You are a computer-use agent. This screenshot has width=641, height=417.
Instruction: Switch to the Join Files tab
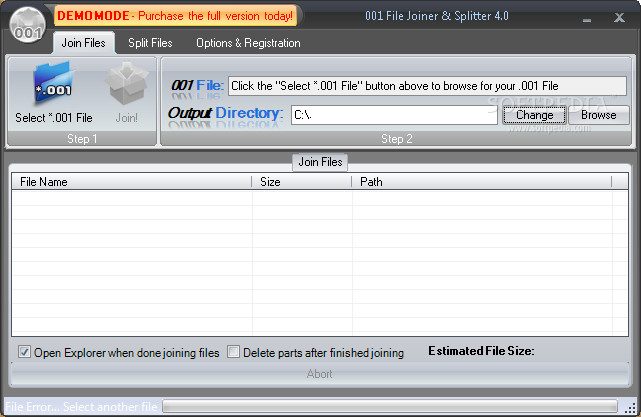tap(84, 43)
